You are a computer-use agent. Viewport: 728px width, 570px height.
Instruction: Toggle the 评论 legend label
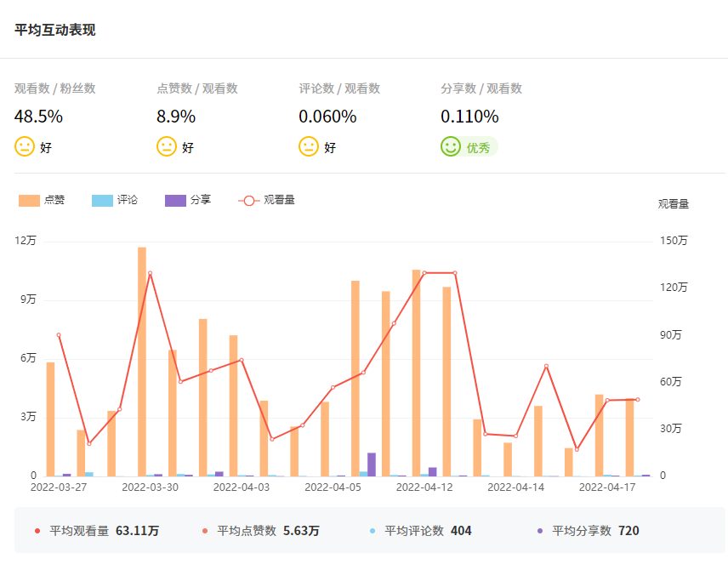tap(128, 201)
